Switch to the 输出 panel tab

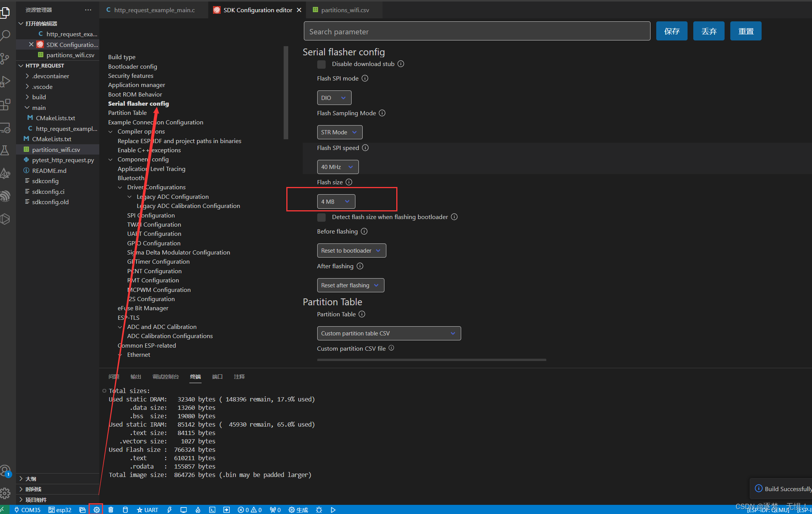(x=136, y=377)
